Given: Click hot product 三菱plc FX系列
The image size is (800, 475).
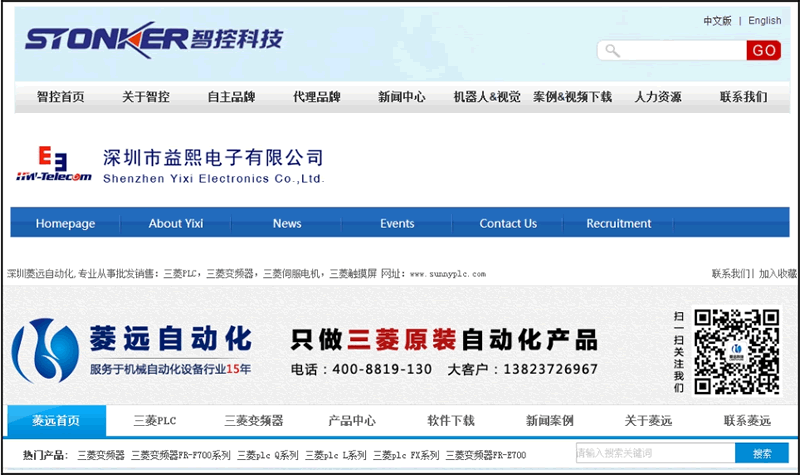Looking at the screenshot, I should point(406,455).
